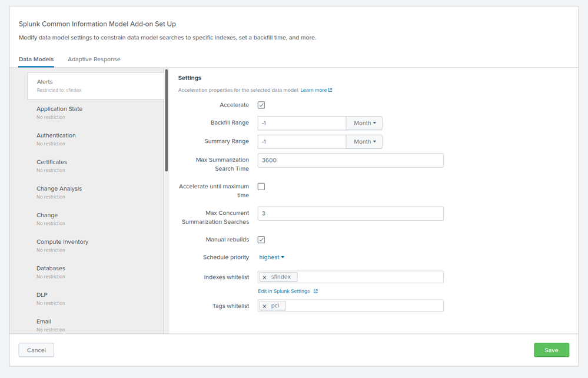588x378 pixels.
Task: Click the Settings heading text
Action: [x=190, y=78]
